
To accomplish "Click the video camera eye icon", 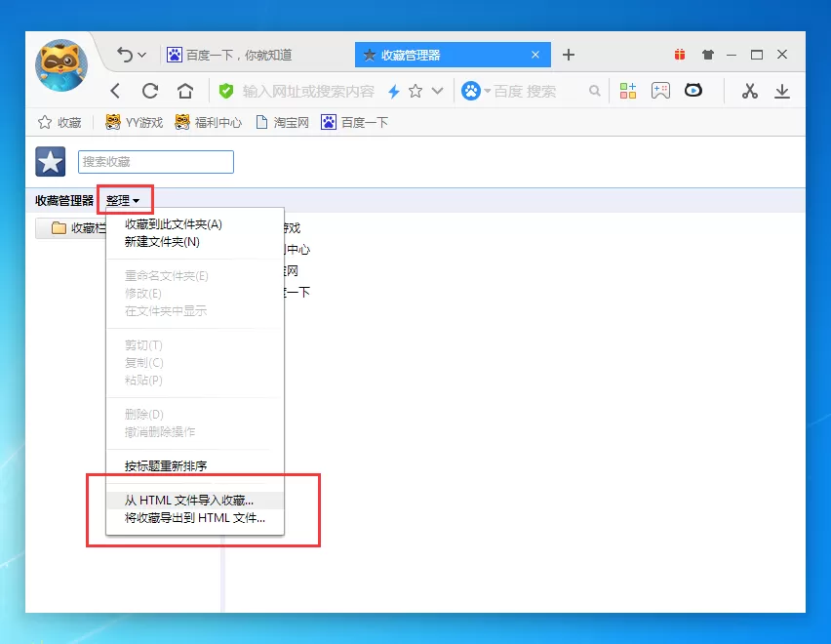I will [x=693, y=91].
